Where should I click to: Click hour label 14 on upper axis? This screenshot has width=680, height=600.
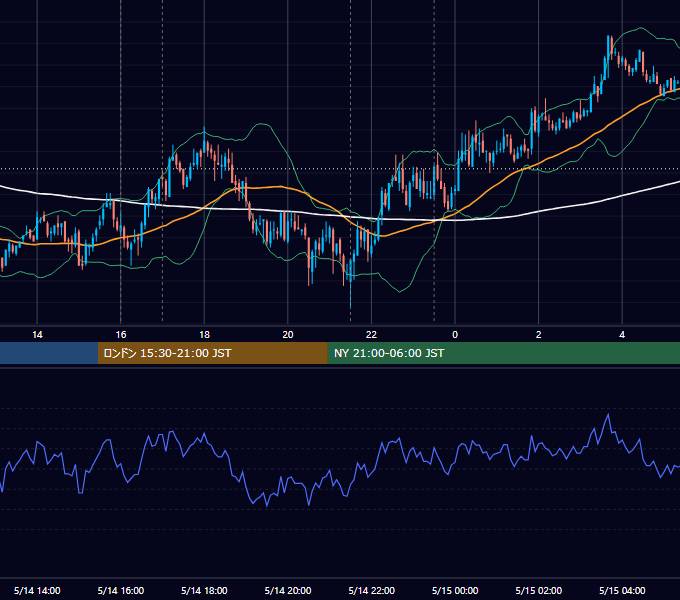(37, 335)
